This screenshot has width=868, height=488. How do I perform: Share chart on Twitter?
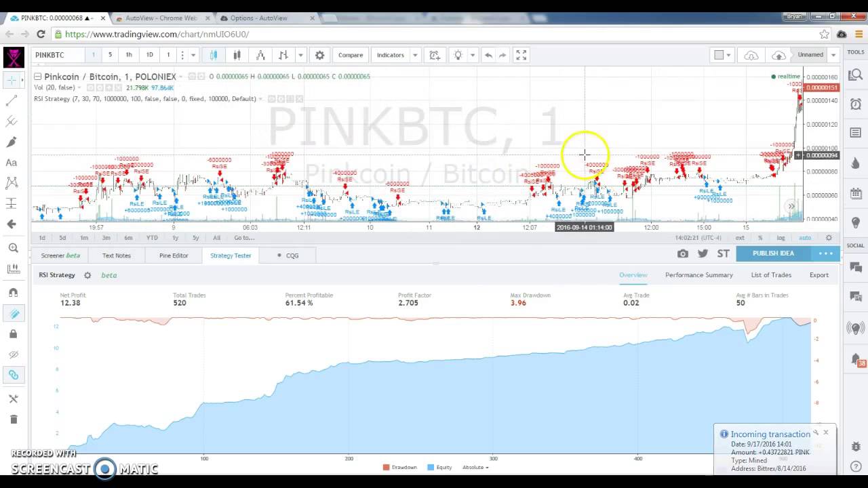(x=703, y=253)
